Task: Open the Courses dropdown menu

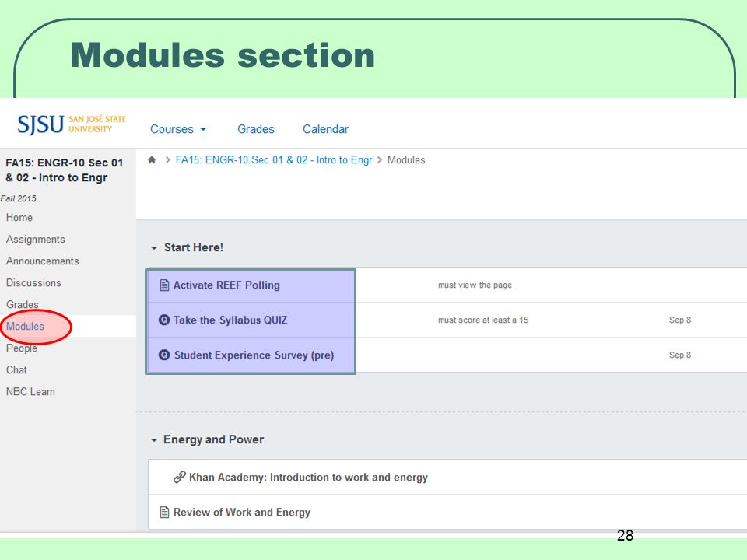Action: pyautogui.click(x=178, y=129)
